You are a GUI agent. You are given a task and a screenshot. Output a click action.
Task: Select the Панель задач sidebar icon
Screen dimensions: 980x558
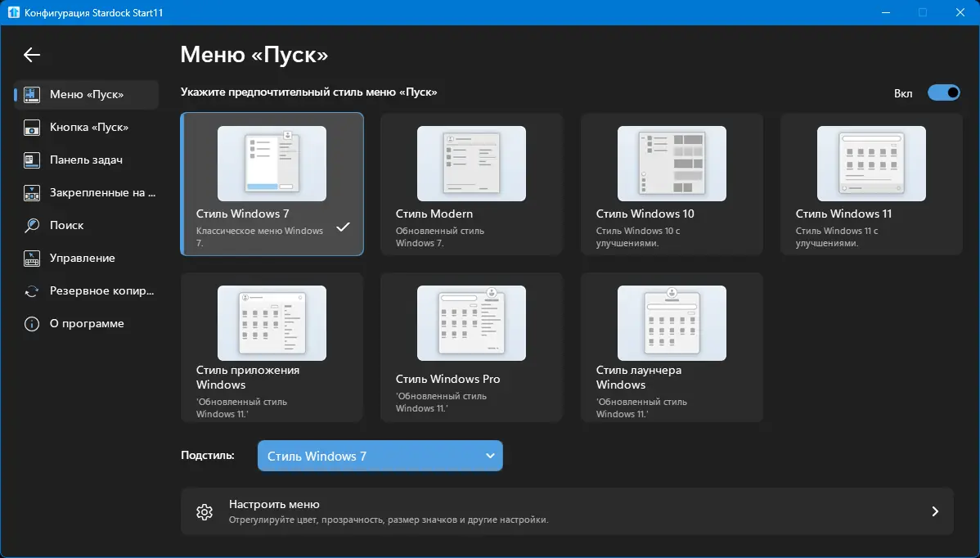(33, 160)
